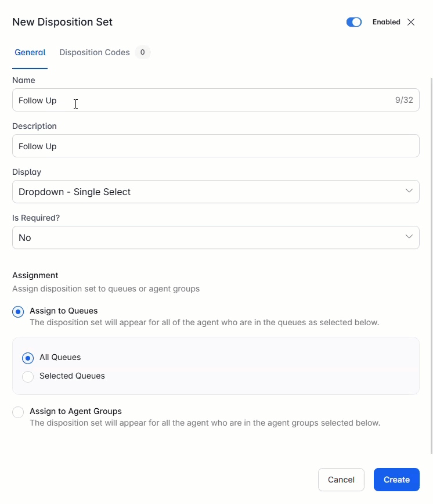This screenshot has width=433, height=504.
Task: Expand the Is Required dropdown
Action: coord(215,237)
